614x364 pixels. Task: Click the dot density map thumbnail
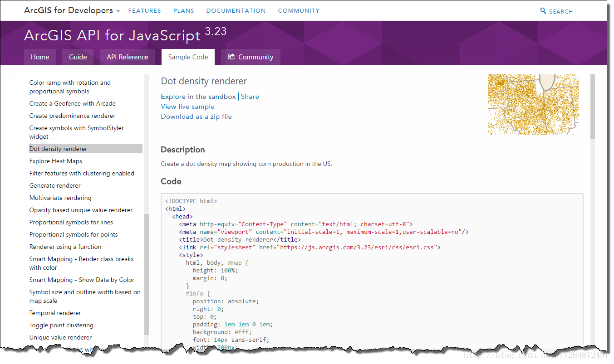(534, 104)
